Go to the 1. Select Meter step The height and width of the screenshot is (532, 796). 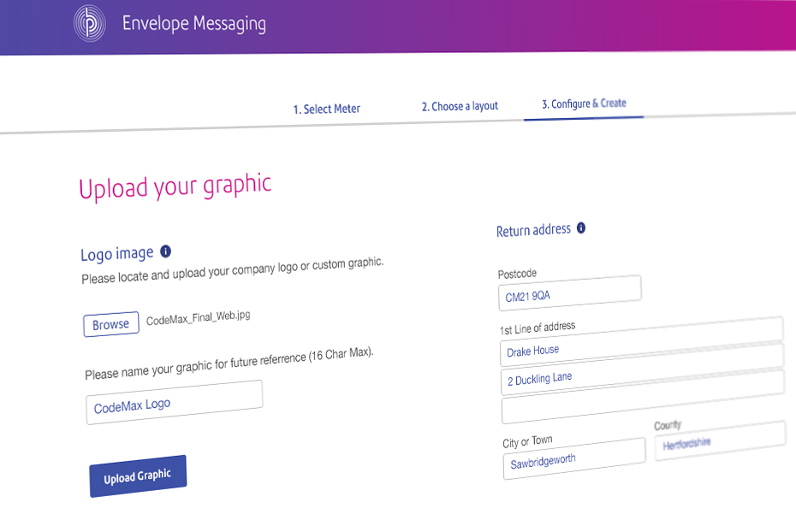point(326,109)
